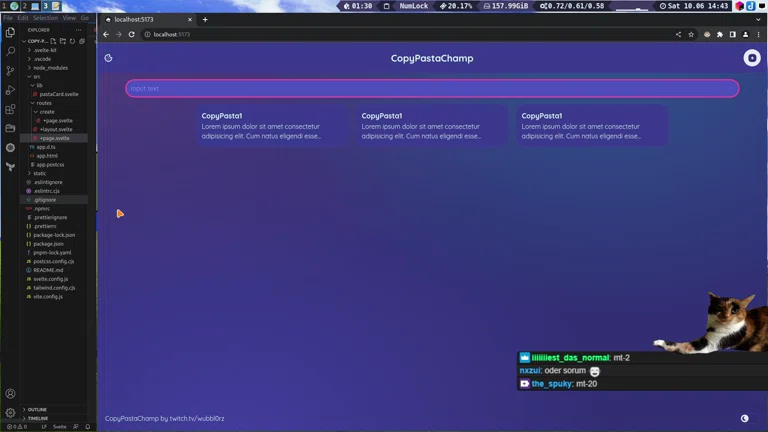
Task: Open pastaCard.svelte in Explorer
Action: pos(59,94)
